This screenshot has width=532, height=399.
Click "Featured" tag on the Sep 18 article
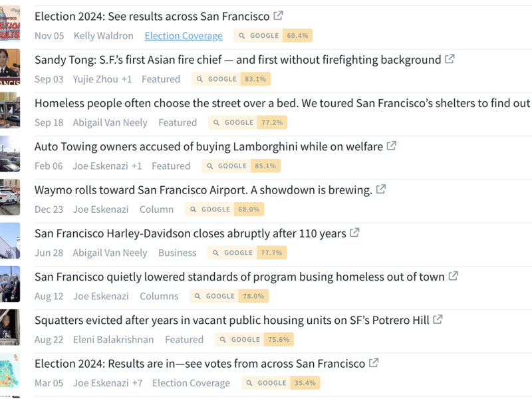coord(178,122)
